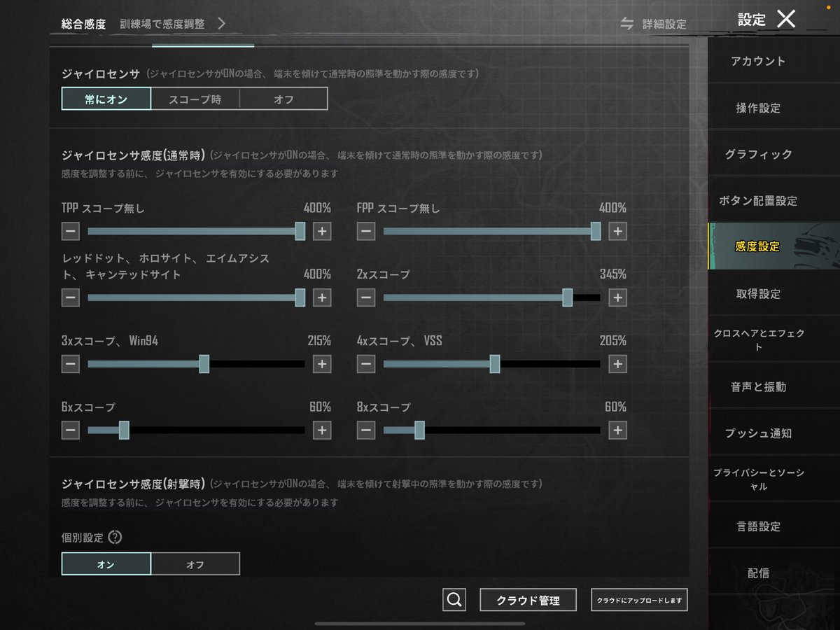Click the レッドドット、ホロサイト slider handle

tap(300, 297)
